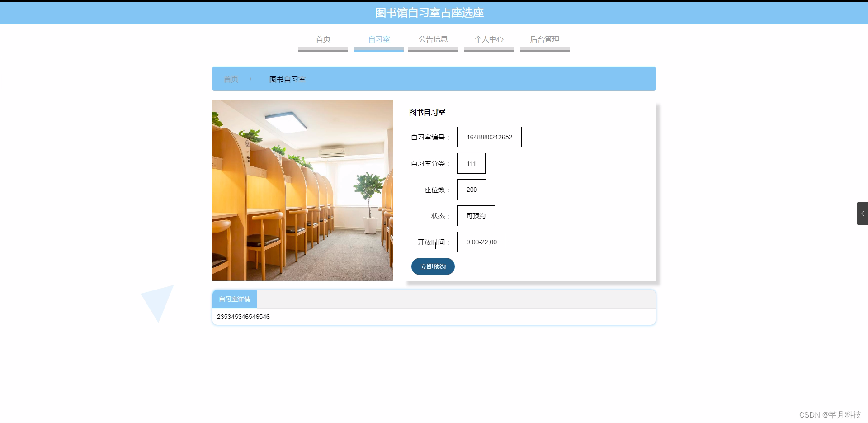This screenshot has width=868, height=423.
Task: Select the 座位数 field showing 200
Action: (472, 190)
